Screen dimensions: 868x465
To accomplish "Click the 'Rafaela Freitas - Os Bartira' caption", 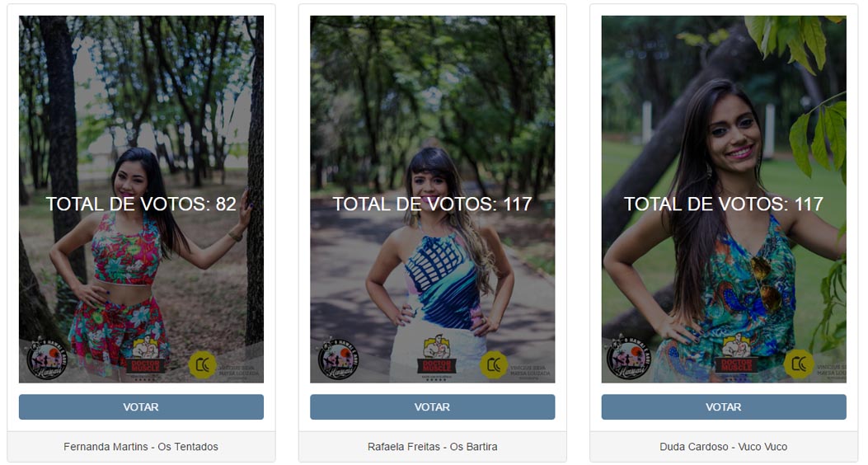I will 432,447.
